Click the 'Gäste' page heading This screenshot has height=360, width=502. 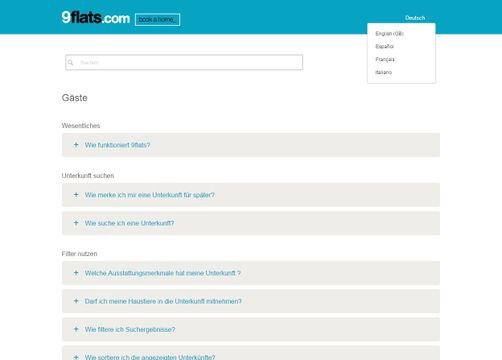point(75,98)
